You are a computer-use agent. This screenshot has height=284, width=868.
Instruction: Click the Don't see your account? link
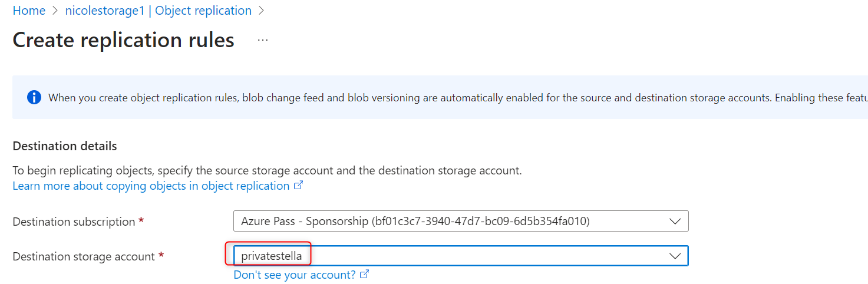click(295, 275)
